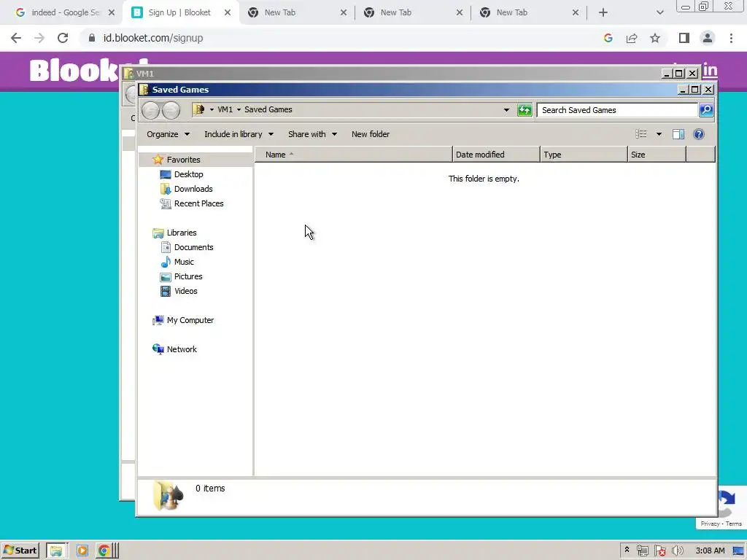The image size is (747, 560).
Task: Click VM1 in the breadcrumb path
Action: (x=225, y=109)
